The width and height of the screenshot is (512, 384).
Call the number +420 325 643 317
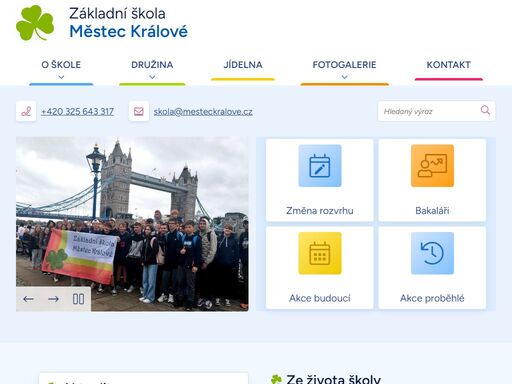77,111
